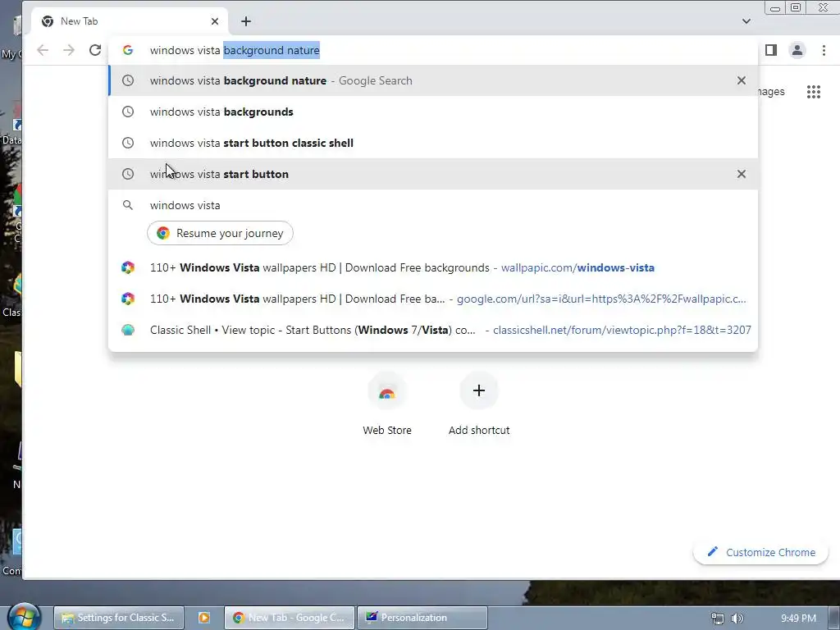Open the Web Store shortcut
Screen dimensions: 840x630
click(x=387, y=404)
